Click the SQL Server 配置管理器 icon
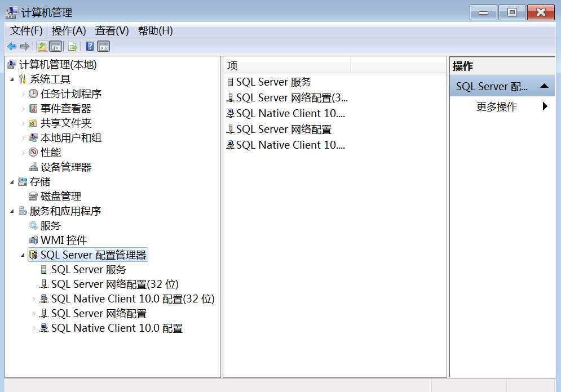The height and width of the screenshot is (392, 561). point(33,255)
